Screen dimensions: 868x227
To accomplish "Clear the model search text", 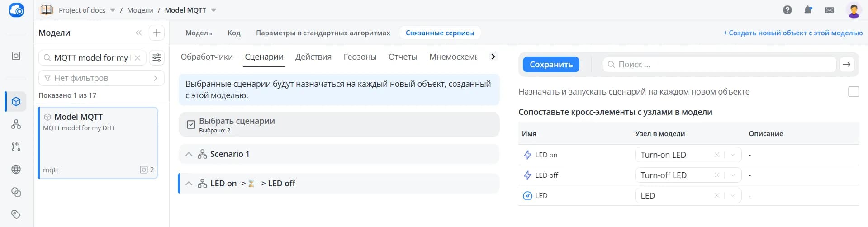I will 138,58.
